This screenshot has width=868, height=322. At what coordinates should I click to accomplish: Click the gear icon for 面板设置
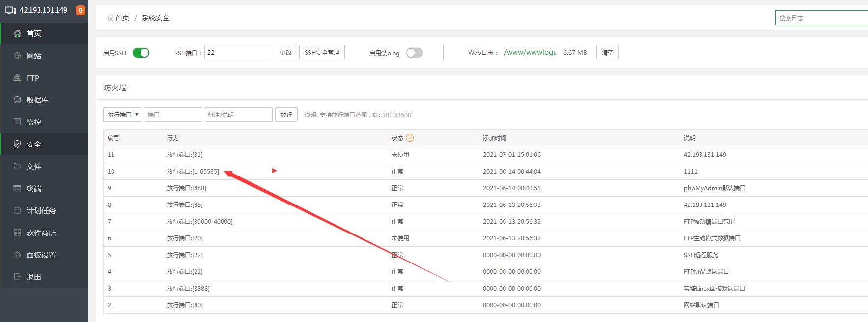(17, 255)
